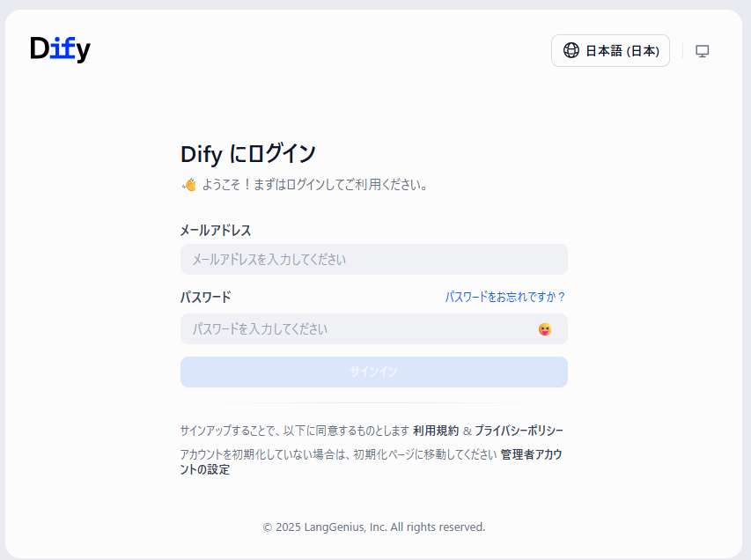Go to 管理者アカウントの設定 link
This screenshot has height=560, width=751.
pyautogui.click(x=531, y=455)
